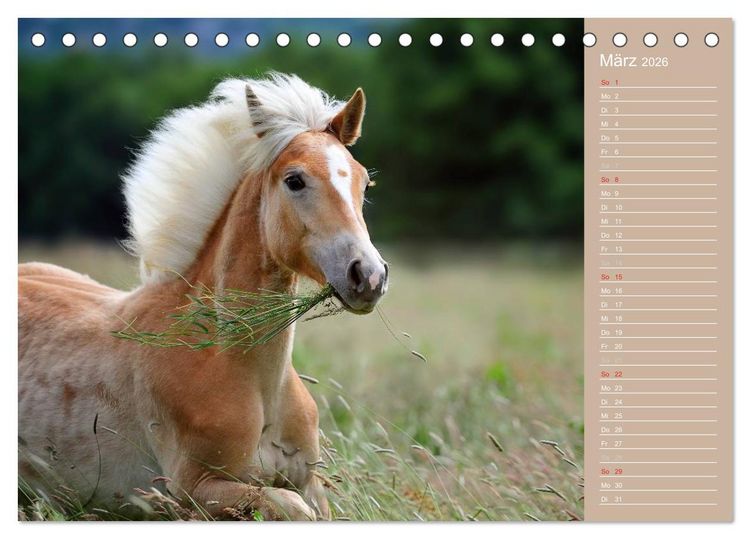Choose the Mi 18 row

click(x=658, y=319)
